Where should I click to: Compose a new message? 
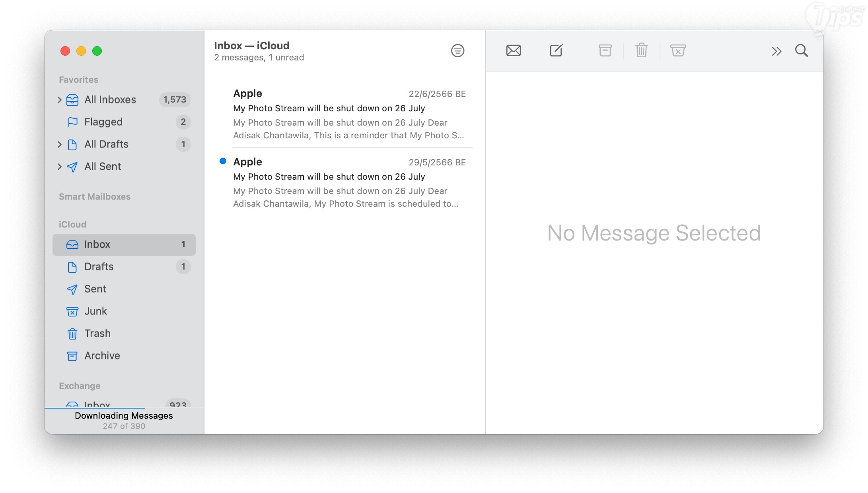coord(556,50)
